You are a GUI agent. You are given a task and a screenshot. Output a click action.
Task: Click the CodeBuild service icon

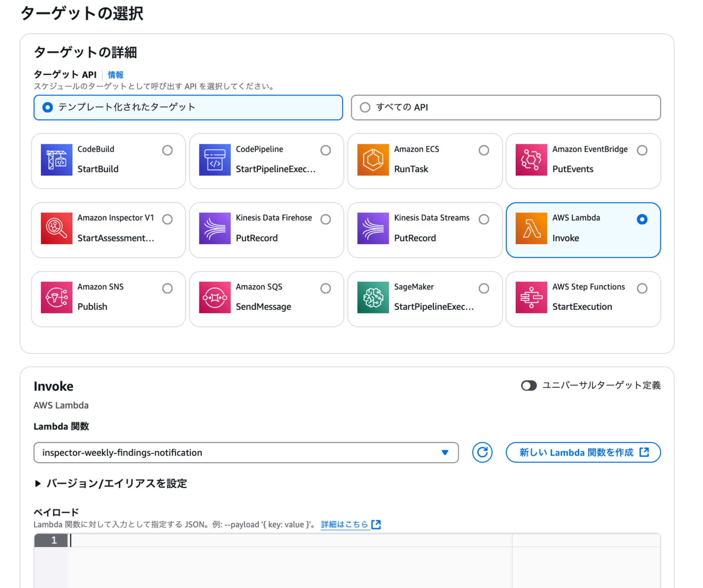tap(56, 160)
